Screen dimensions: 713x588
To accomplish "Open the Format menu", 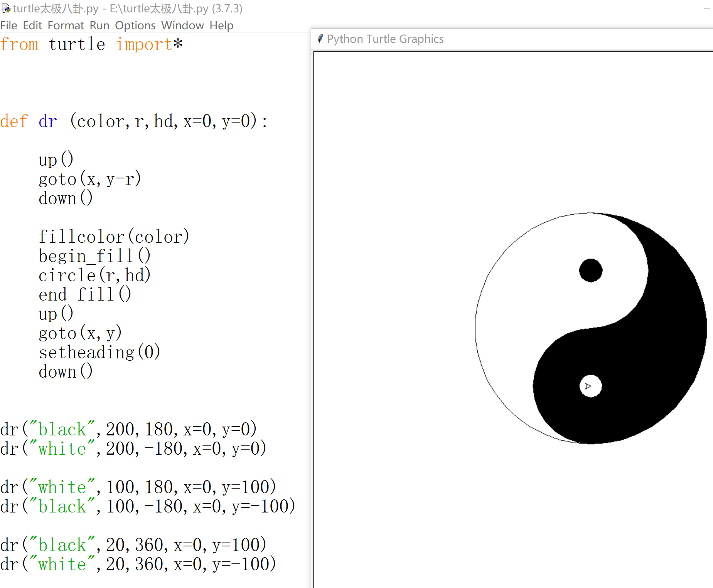I will [66, 25].
